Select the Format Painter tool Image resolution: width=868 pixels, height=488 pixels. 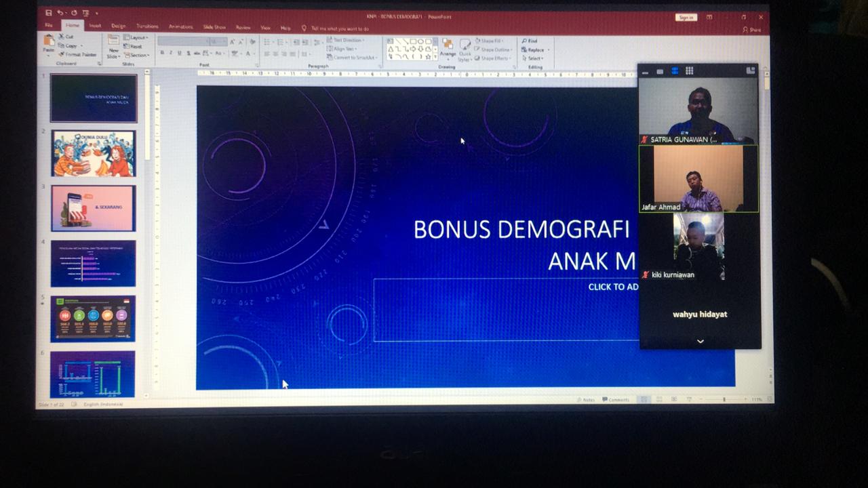[79, 54]
